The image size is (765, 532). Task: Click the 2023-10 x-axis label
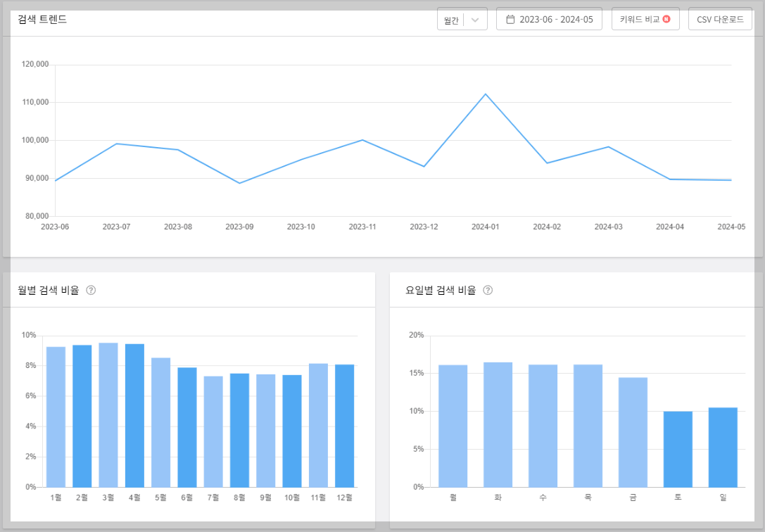click(301, 227)
